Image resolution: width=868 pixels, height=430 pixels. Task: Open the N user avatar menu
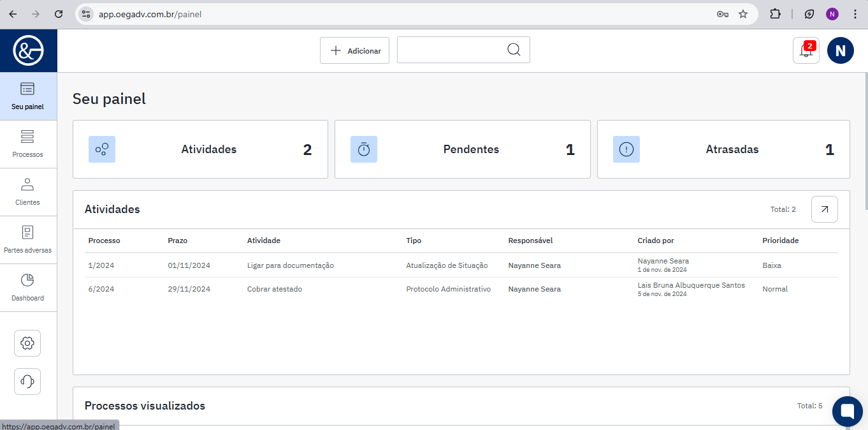point(841,50)
